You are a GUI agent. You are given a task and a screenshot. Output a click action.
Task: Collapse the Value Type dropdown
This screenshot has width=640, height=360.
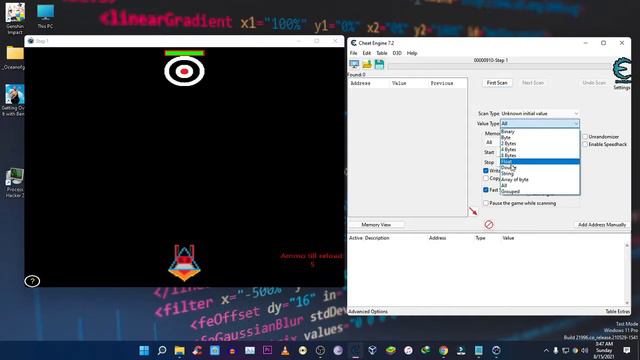click(540, 123)
